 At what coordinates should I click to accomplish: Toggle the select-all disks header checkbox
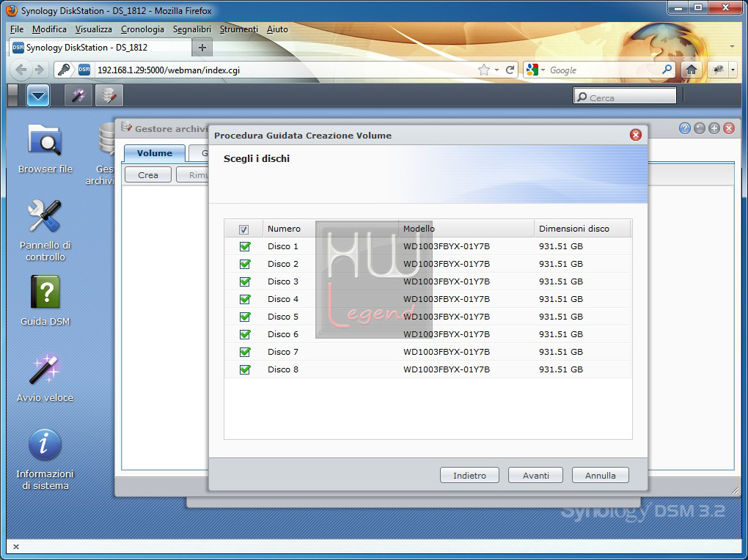(x=243, y=229)
